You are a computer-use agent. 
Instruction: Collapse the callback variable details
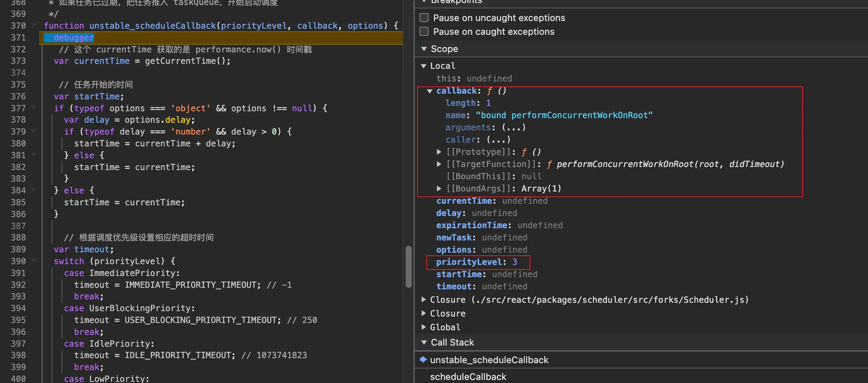click(x=430, y=91)
